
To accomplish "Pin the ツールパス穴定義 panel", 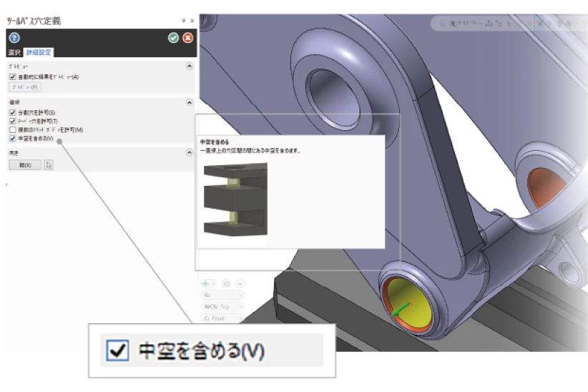I will 184,21.
